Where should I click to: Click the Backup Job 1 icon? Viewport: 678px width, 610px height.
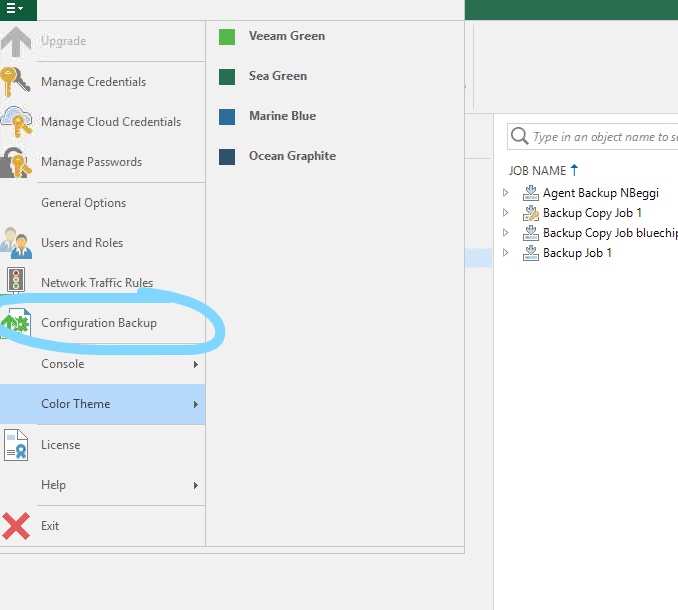(x=531, y=253)
